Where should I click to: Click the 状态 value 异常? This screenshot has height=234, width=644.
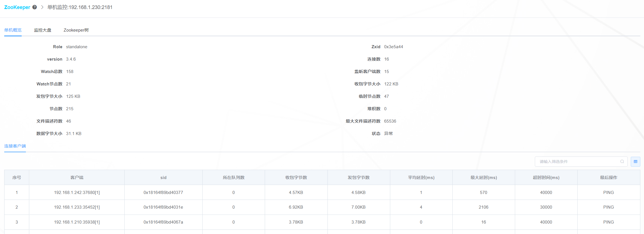coord(389,134)
